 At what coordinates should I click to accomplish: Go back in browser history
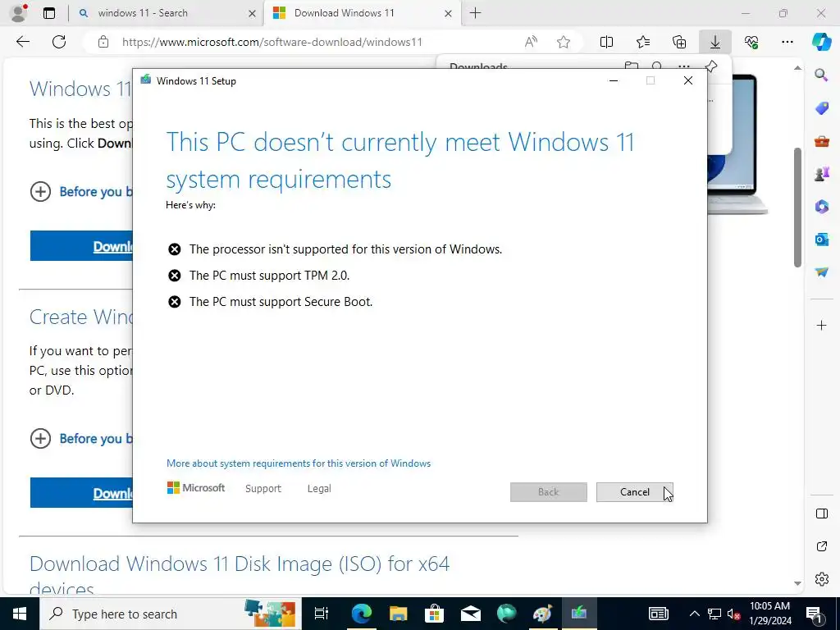tap(23, 42)
